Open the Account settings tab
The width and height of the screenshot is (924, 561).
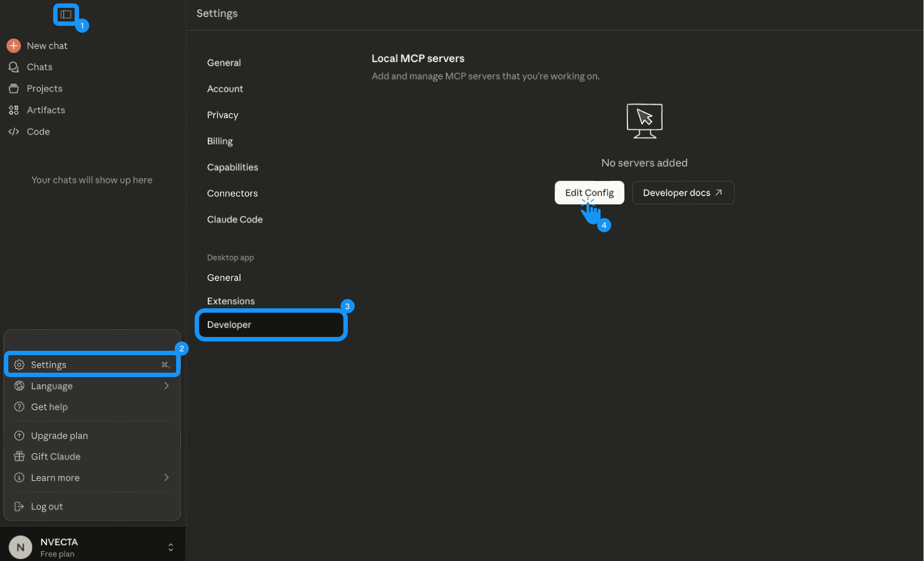tap(225, 89)
